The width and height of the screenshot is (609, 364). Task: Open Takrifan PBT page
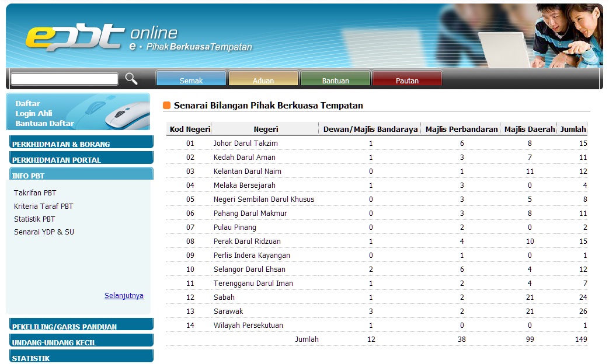tap(35, 193)
